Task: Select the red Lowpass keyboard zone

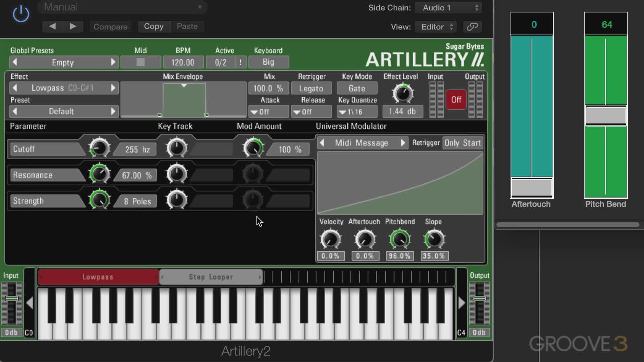Action: (98, 277)
